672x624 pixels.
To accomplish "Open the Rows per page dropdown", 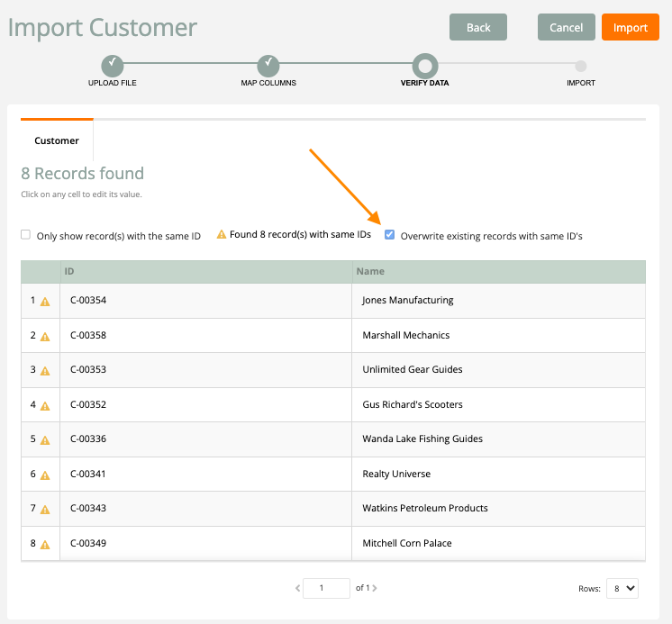I will click(x=622, y=588).
